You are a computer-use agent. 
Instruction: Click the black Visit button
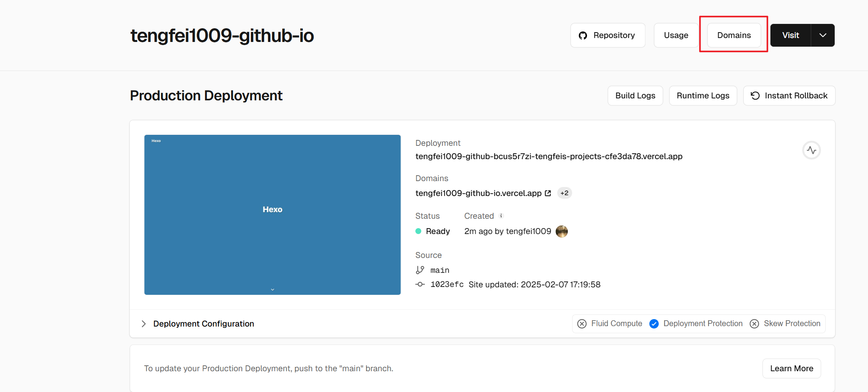click(790, 35)
